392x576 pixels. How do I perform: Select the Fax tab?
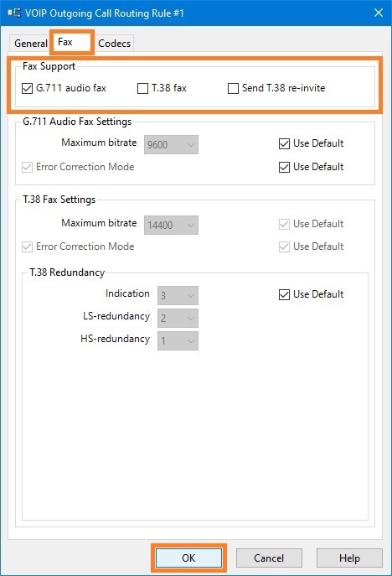point(65,42)
